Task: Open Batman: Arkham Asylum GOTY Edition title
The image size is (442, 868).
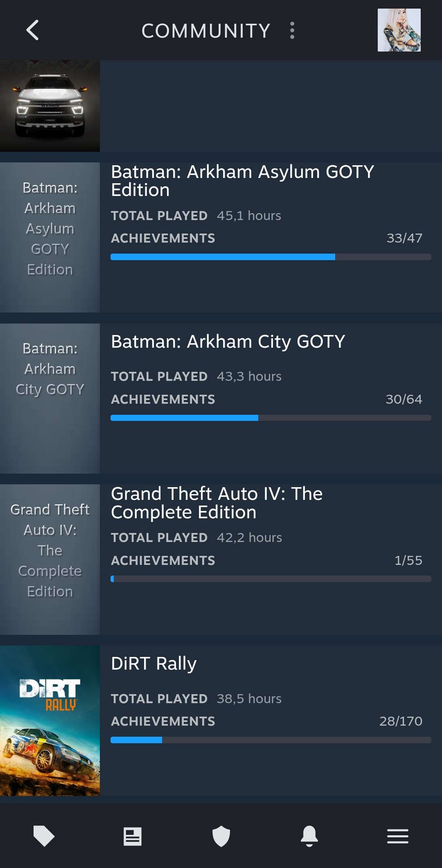Action: coord(243,181)
